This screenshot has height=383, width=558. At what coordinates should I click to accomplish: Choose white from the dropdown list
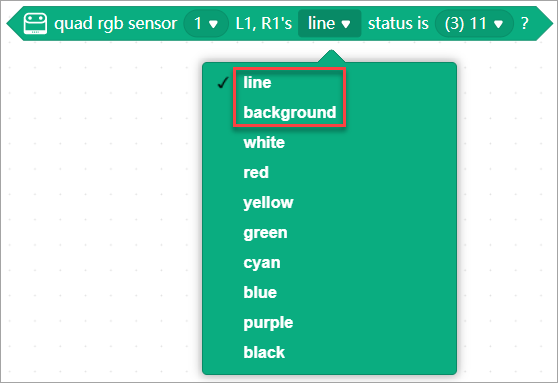pyautogui.click(x=264, y=143)
